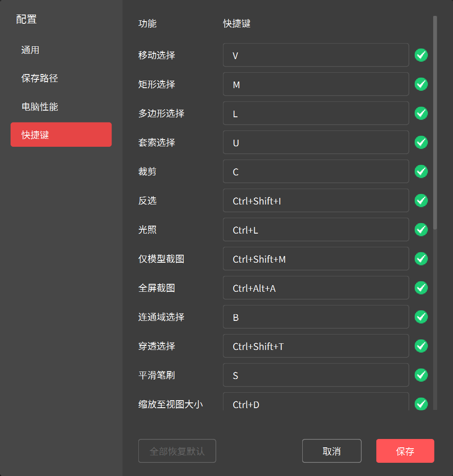Focus the 多边形选择 shortcut input with L
Viewport: 453px width, 476px height.
point(316,114)
